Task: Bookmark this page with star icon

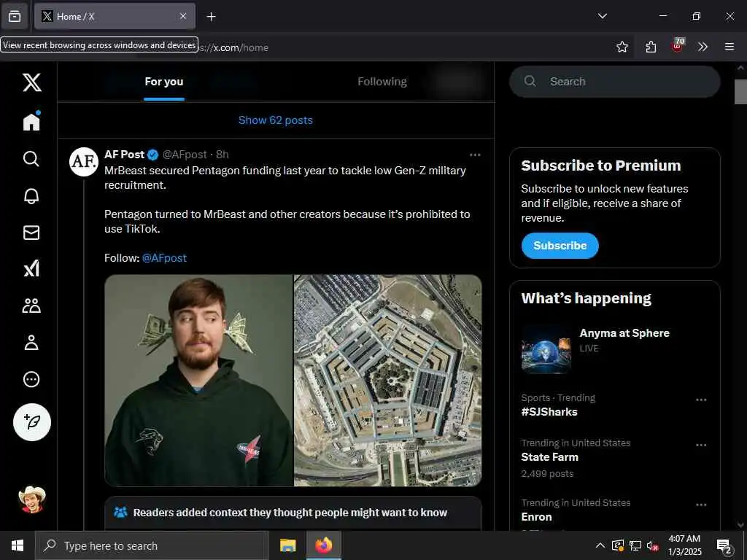Action: pyautogui.click(x=622, y=47)
